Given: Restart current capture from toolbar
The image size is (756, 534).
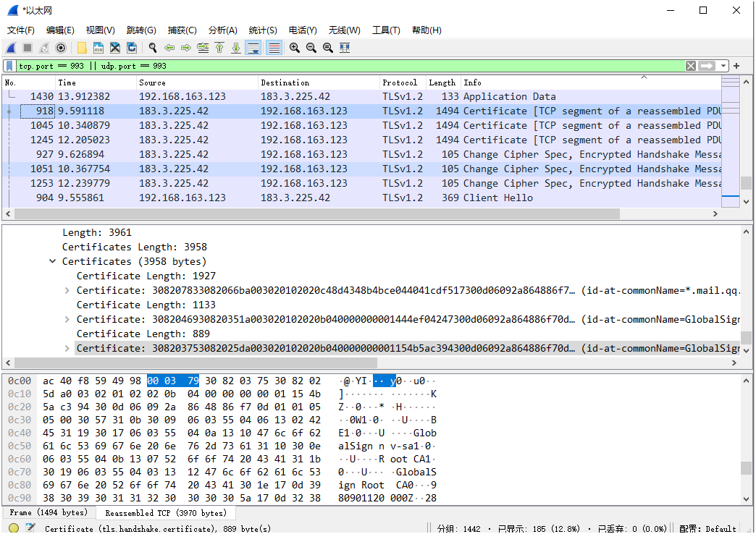Looking at the screenshot, I should 44,48.
